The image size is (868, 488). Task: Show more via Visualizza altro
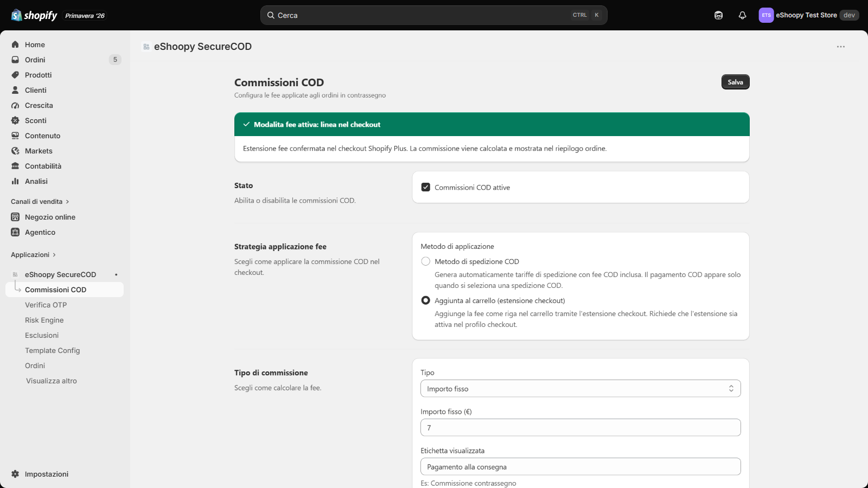[x=52, y=381]
